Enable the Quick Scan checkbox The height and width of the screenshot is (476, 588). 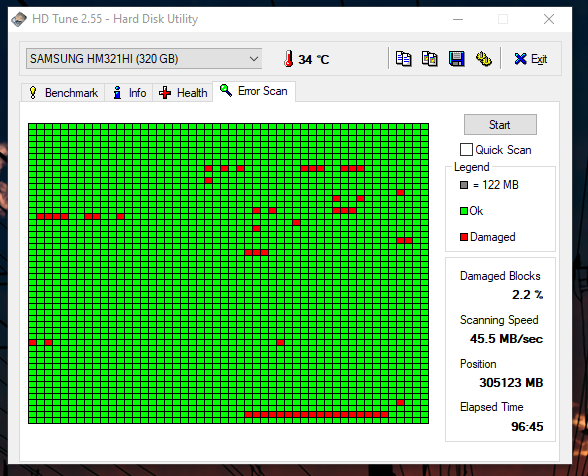pos(466,150)
